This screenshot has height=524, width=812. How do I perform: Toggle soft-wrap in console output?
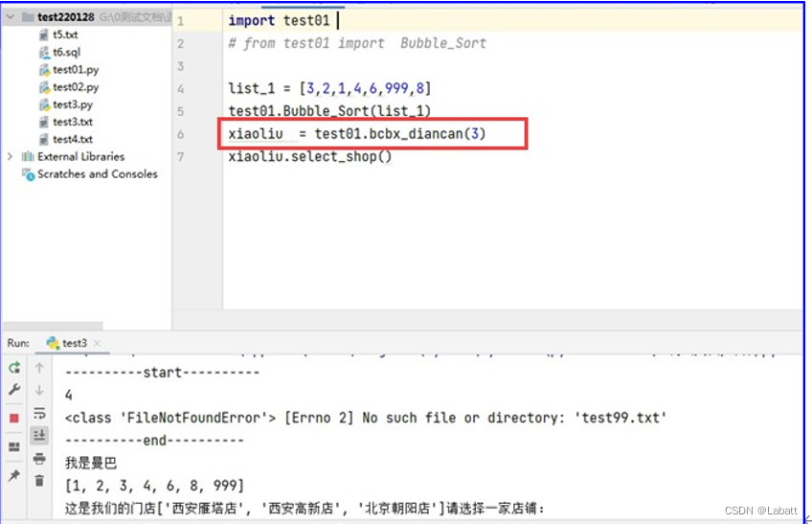(39, 413)
